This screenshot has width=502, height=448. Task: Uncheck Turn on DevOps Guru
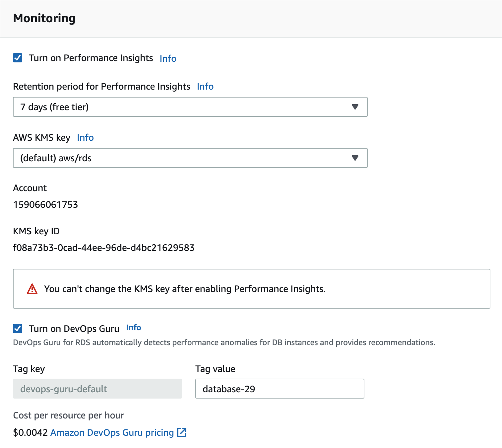[17, 329]
